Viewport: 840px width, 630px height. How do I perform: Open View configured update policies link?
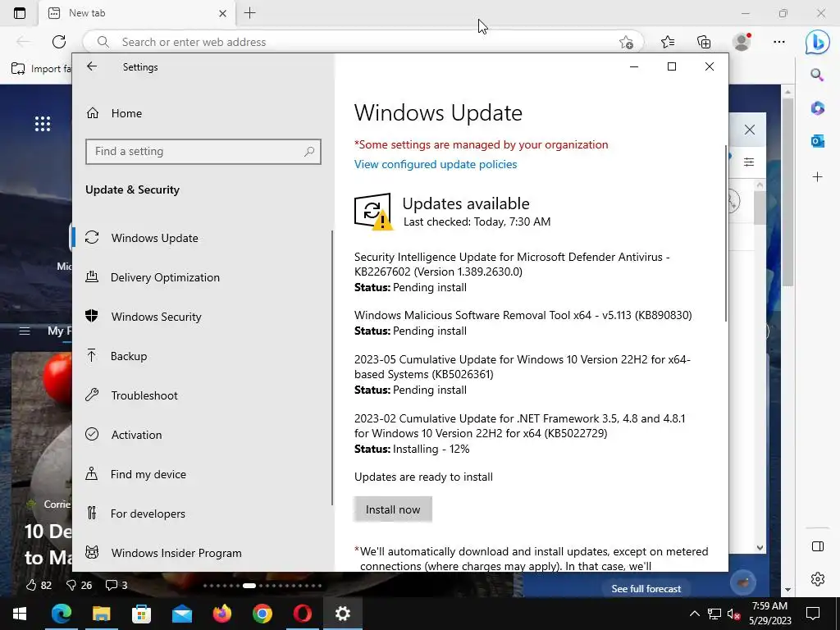click(x=436, y=164)
